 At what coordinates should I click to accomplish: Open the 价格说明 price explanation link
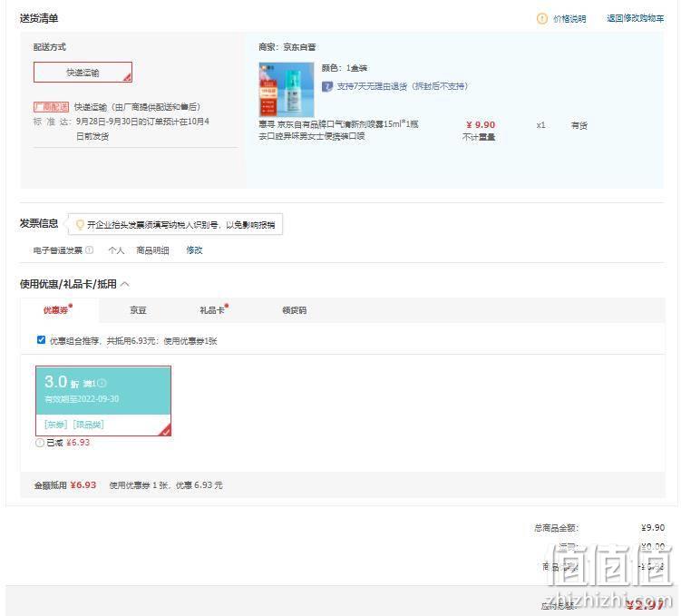point(569,19)
